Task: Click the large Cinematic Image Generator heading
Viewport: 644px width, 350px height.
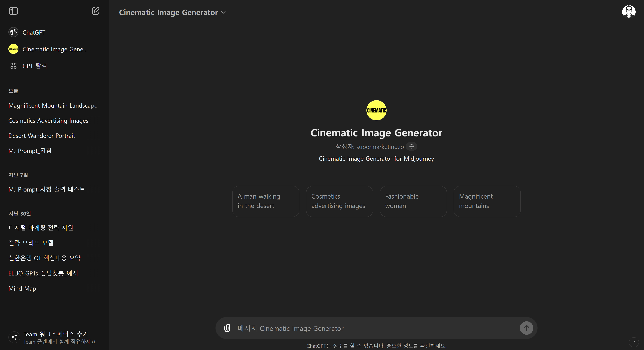Action: [x=376, y=133]
